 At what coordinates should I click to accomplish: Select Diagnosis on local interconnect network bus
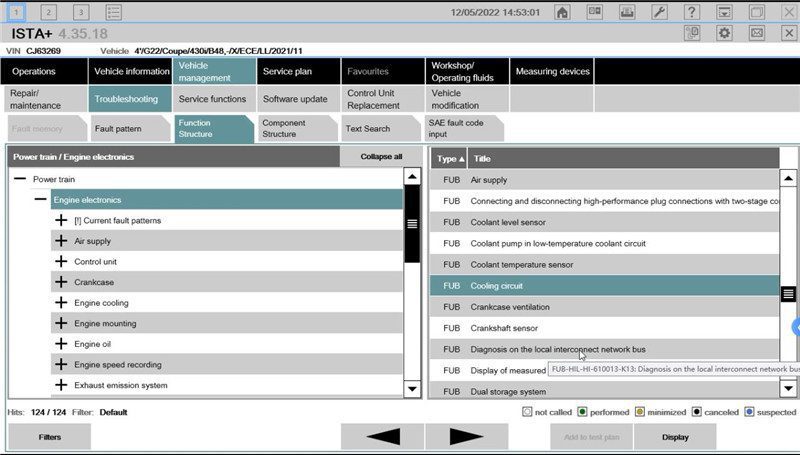pyautogui.click(x=605, y=349)
